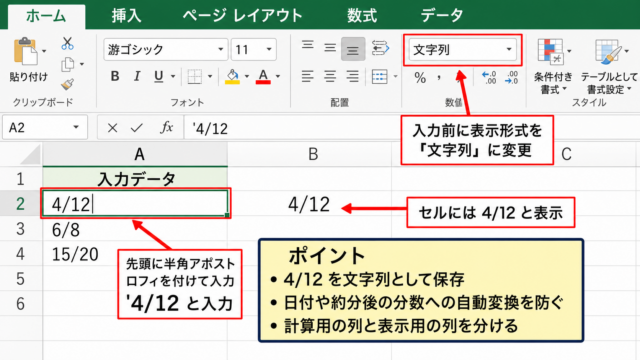640x360 pixels.
Task: Open the ページ レイアウト tab
Action: pyautogui.click(x=242, y=16)
